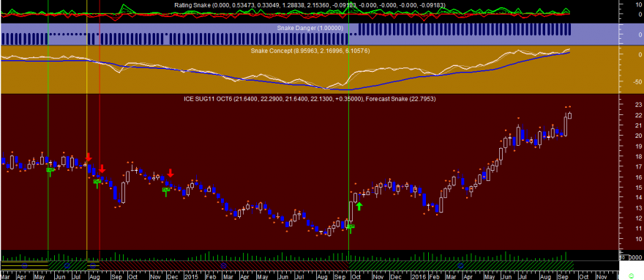
Task: Click the -50 level on Snake Concept axis
Action: coord(637,81)
